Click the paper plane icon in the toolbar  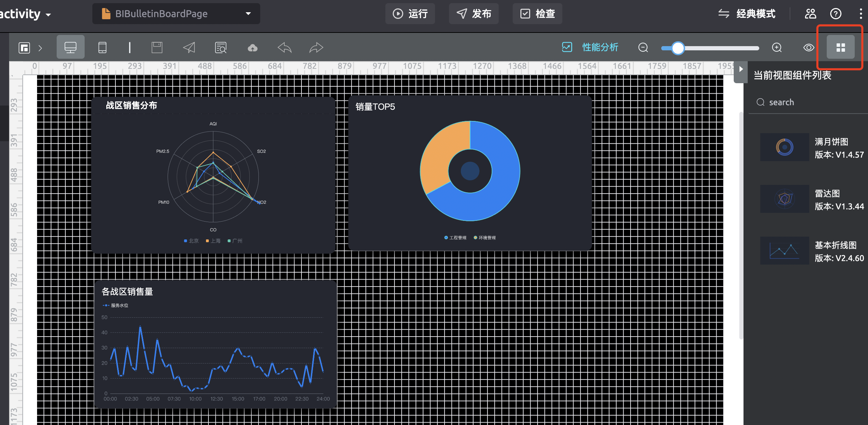click(x=189, y=47)
